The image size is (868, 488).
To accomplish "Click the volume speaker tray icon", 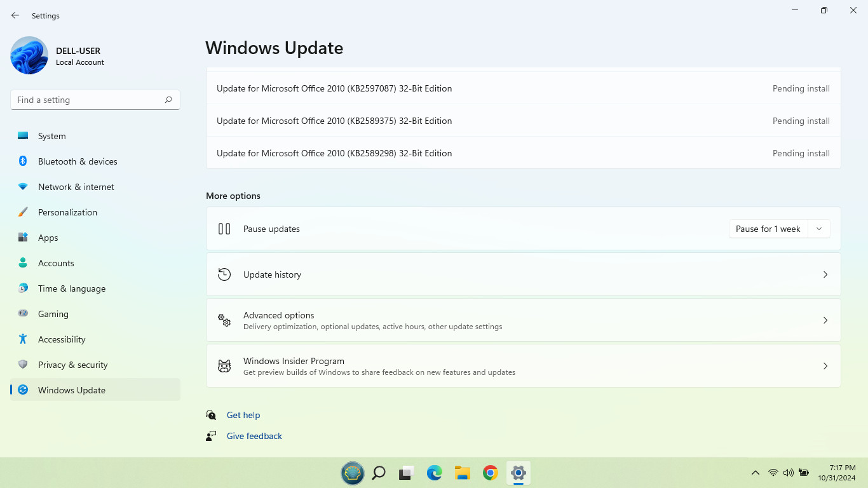I will (x=789, y=473).
